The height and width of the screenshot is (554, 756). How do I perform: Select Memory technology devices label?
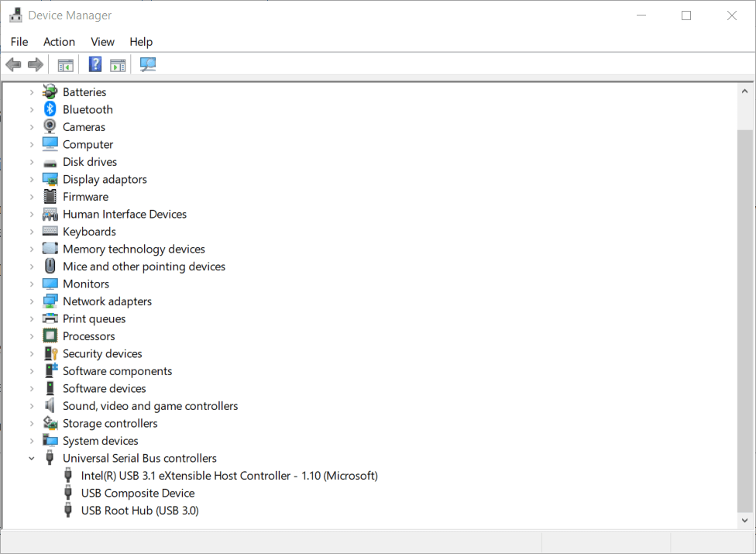click(x=134, y=249)
